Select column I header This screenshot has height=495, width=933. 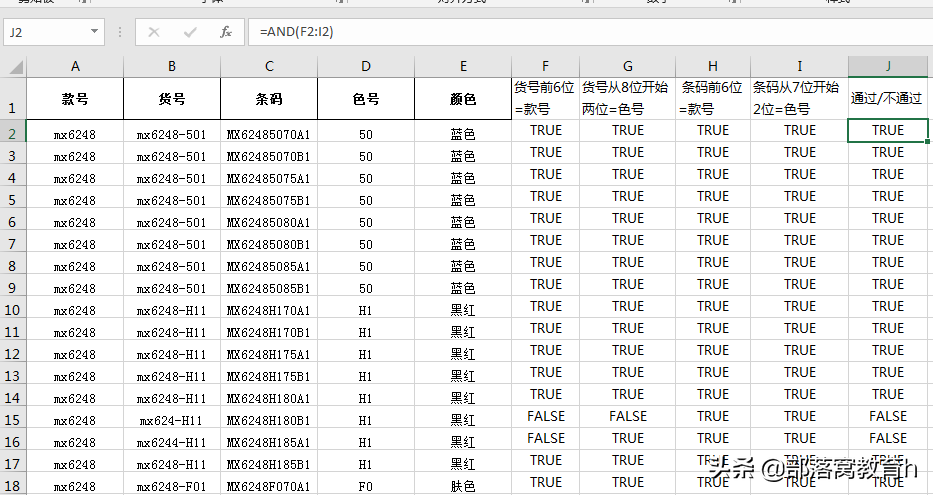[800, 67]
